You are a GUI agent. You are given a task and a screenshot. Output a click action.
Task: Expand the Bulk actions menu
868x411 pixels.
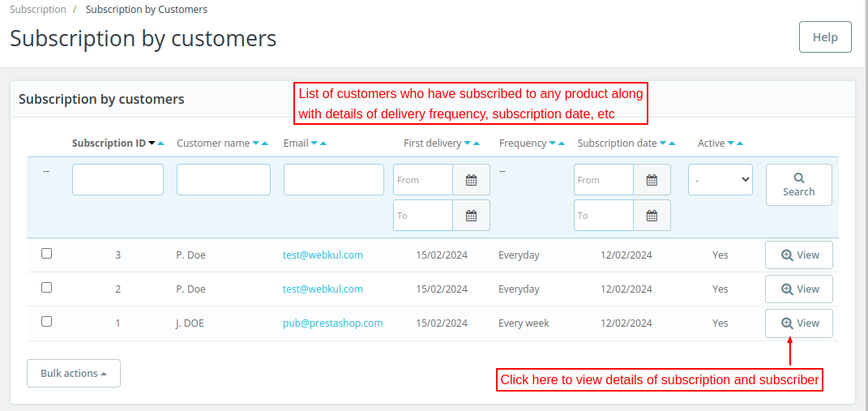74,374
